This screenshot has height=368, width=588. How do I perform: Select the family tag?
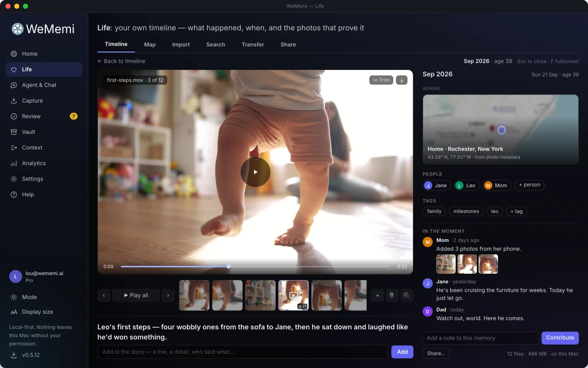tap(434, 212)
